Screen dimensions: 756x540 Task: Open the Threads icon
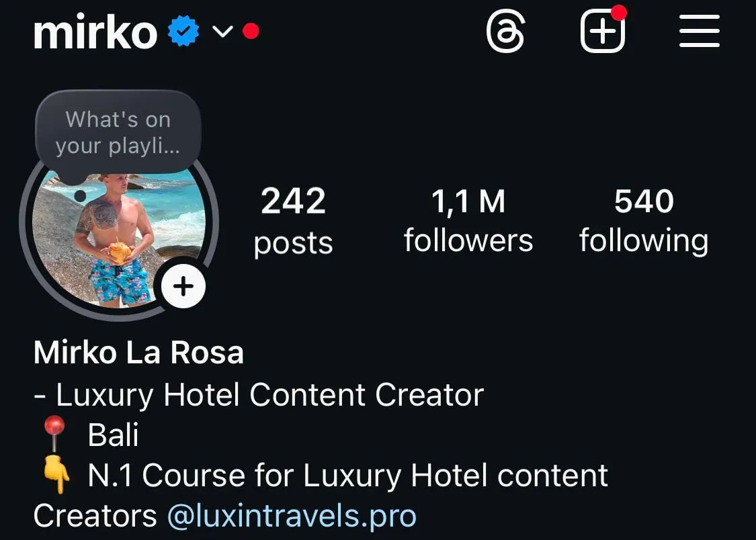pyautogui.click(x=505, y=32)
